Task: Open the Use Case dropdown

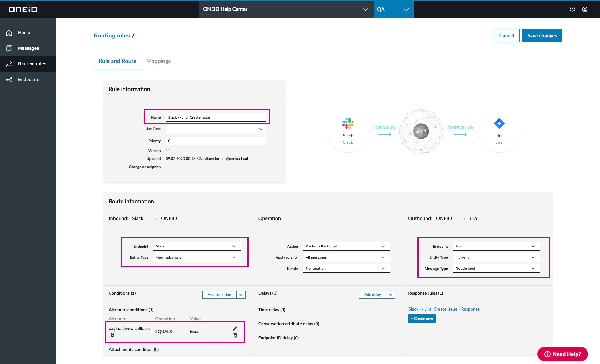Action: click(216, 129)
